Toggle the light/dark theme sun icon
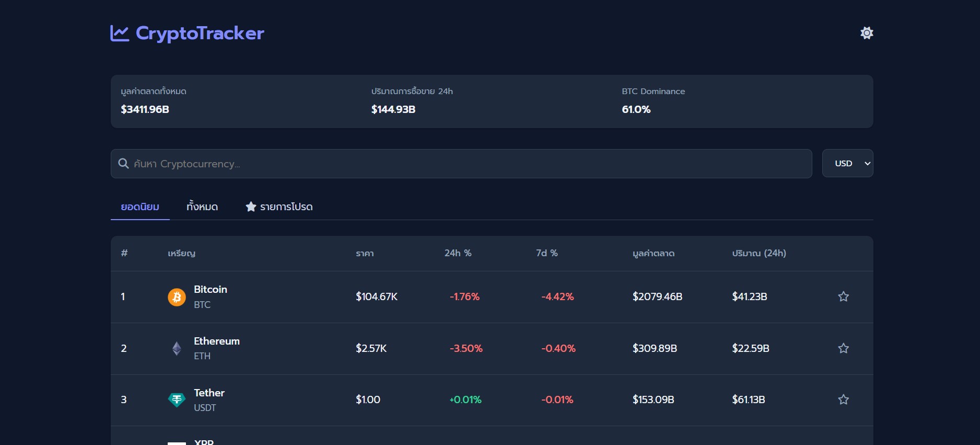This screenshot has height=445, width=980. tap(867, 33)
